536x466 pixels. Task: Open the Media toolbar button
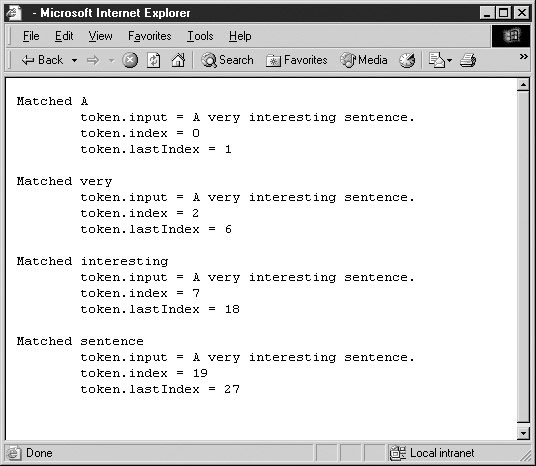(x=364, y=60)
